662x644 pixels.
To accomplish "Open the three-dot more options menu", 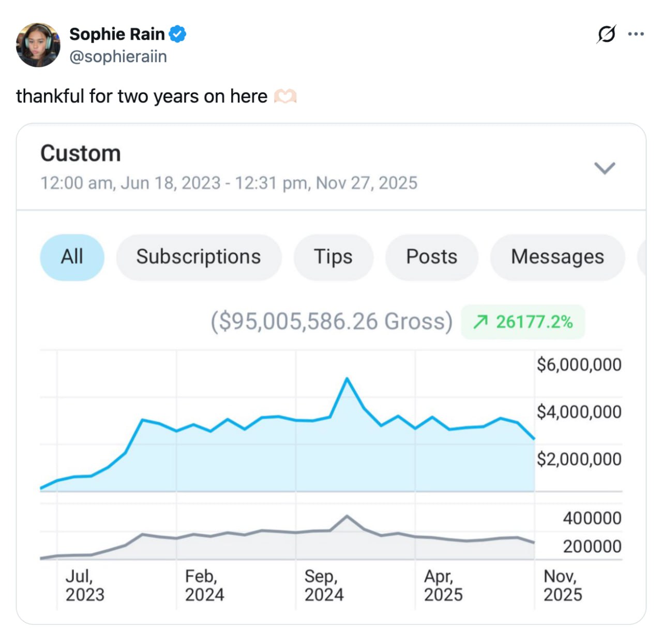I will point(636,35).
